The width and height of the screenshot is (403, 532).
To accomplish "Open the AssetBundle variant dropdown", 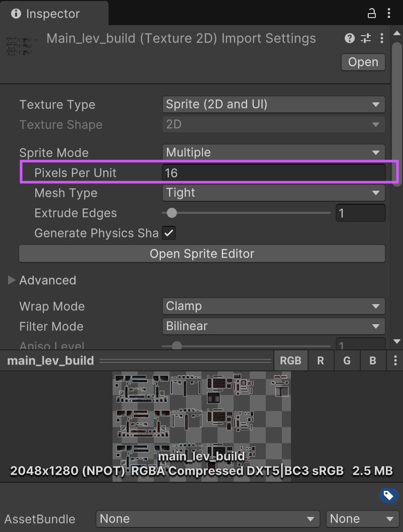I will click(x=362, y=519).
